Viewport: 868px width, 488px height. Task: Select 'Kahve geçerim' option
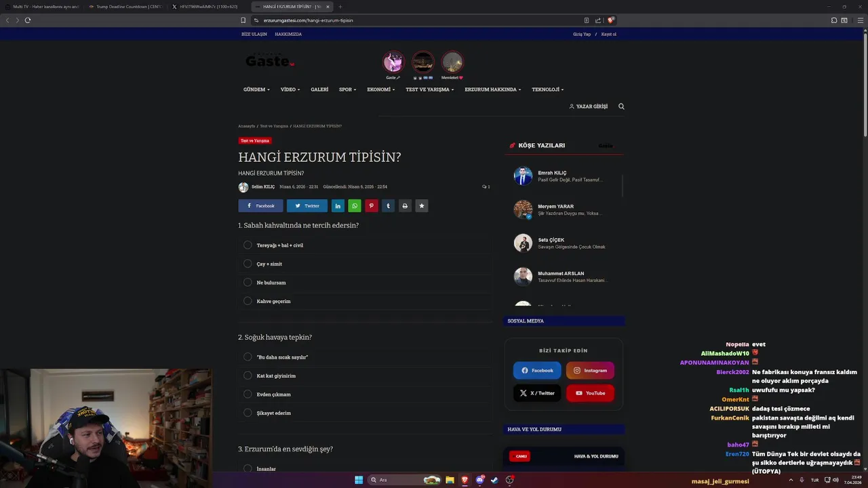click(365, 301)
